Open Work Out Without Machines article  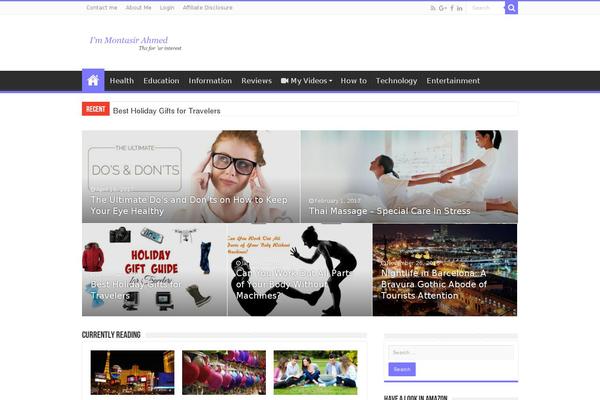coord(300,270)
